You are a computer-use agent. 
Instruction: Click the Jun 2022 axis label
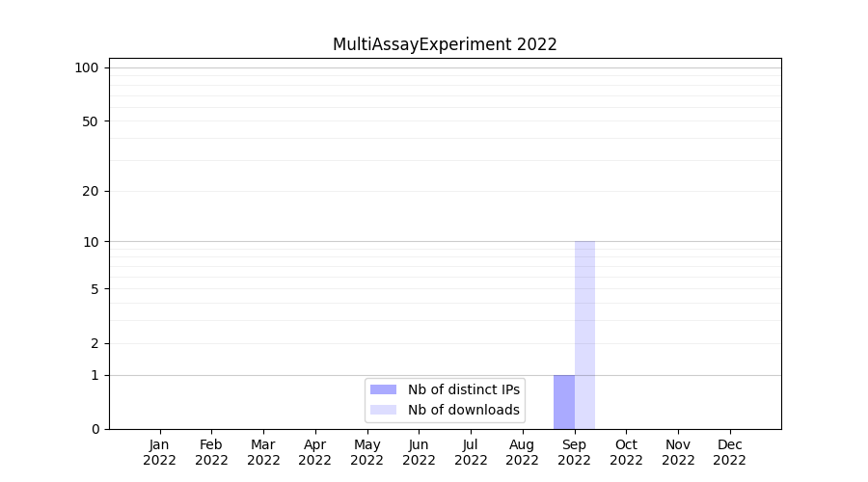(419, 452)
